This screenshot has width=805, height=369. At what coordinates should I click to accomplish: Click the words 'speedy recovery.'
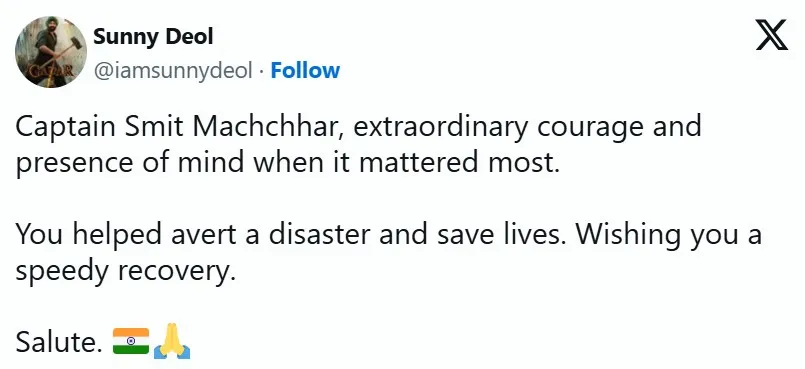[125, 270]
